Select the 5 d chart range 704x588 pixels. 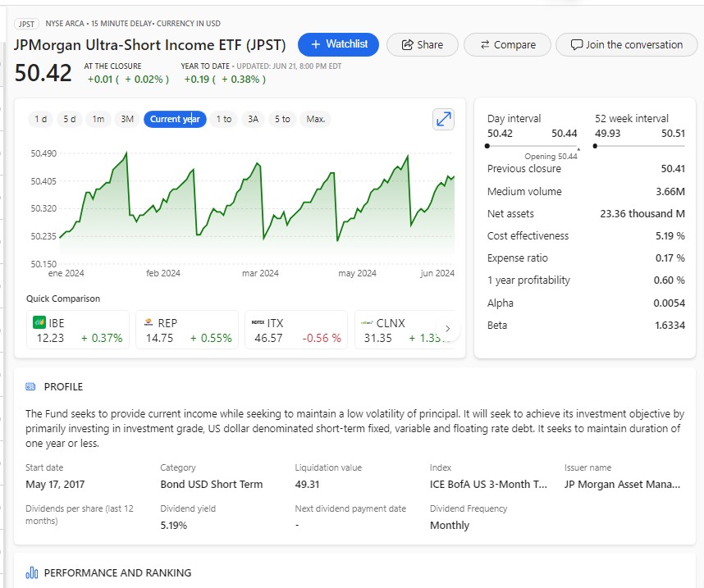pos(69,119)
